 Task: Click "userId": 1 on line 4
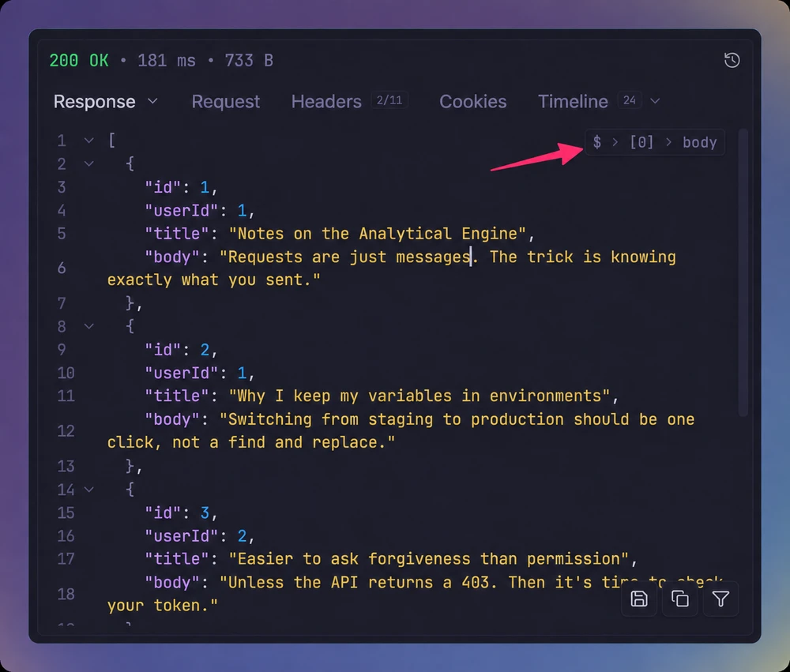coord(200,210)
